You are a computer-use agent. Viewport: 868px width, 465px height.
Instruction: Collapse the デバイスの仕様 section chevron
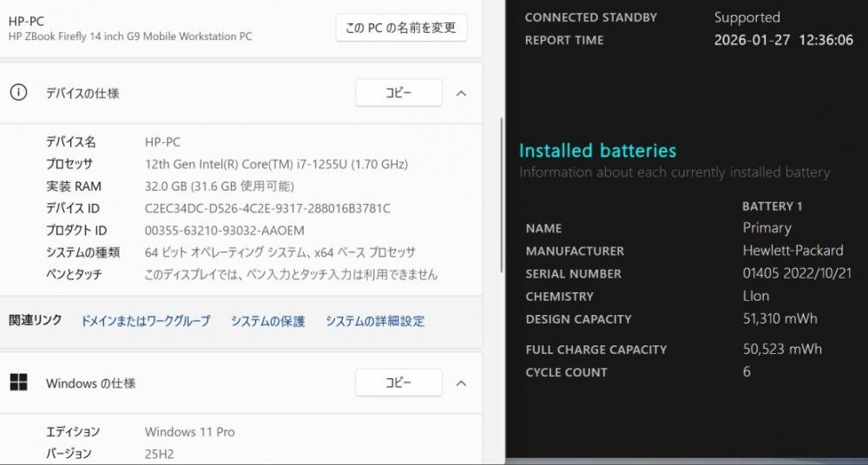pyautogui.click(x=462, y=93)
